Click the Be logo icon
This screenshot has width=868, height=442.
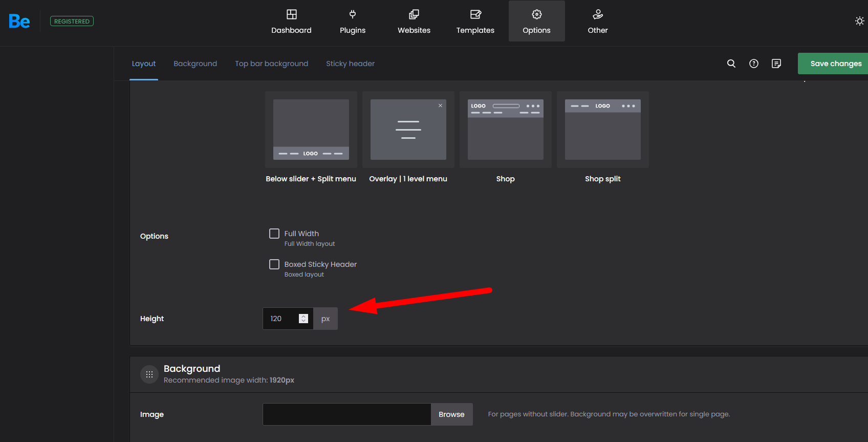19,22
